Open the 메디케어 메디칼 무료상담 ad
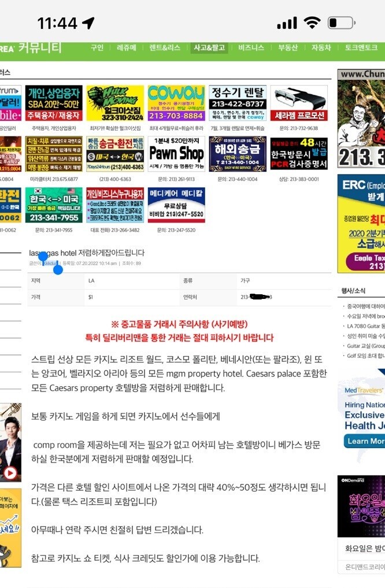Viewport: 385px width, 588px height. (x=176, y=205)
